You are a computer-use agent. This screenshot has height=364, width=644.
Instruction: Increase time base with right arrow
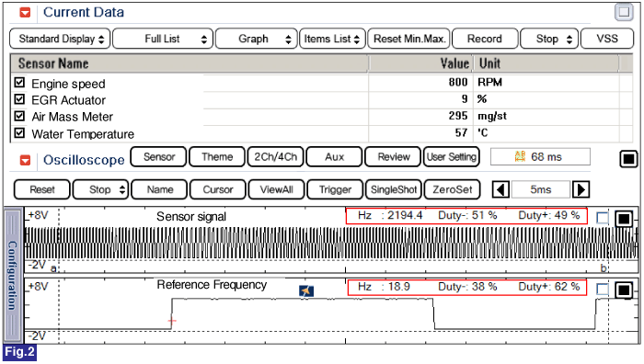coord(581,189)
